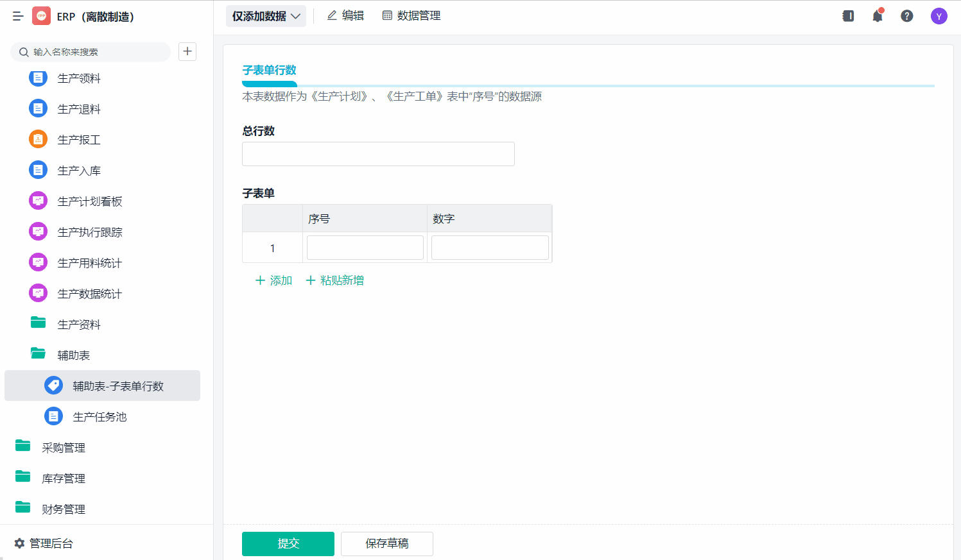Viewport: 961px width, 560px height.
Task: Click the 粘贴新增 link
Action: (335, 280)
